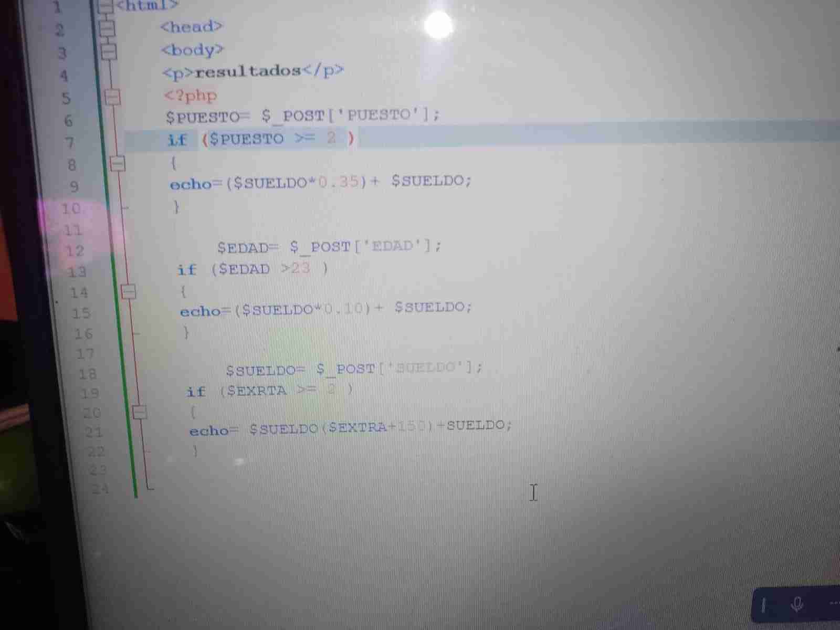The width and height of the screenshot is (840, 630).
Task: Click line number 18 in the margin
Action: 87,374
